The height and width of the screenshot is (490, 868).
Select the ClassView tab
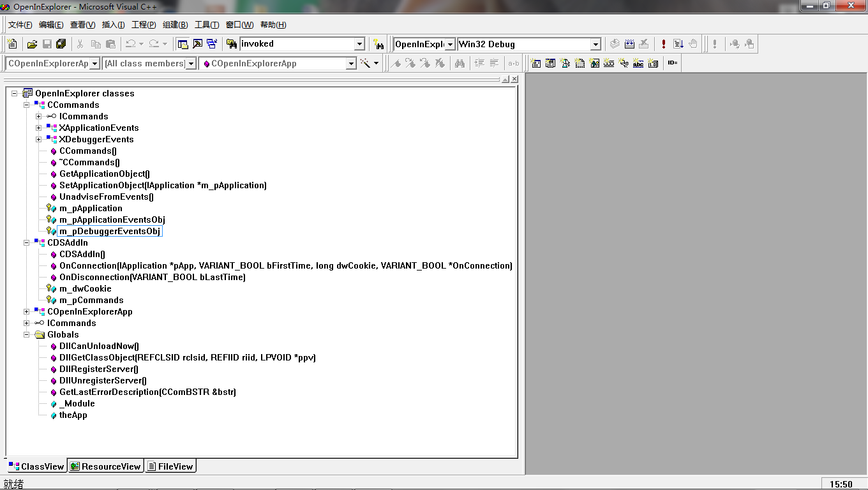coord(36,466)
